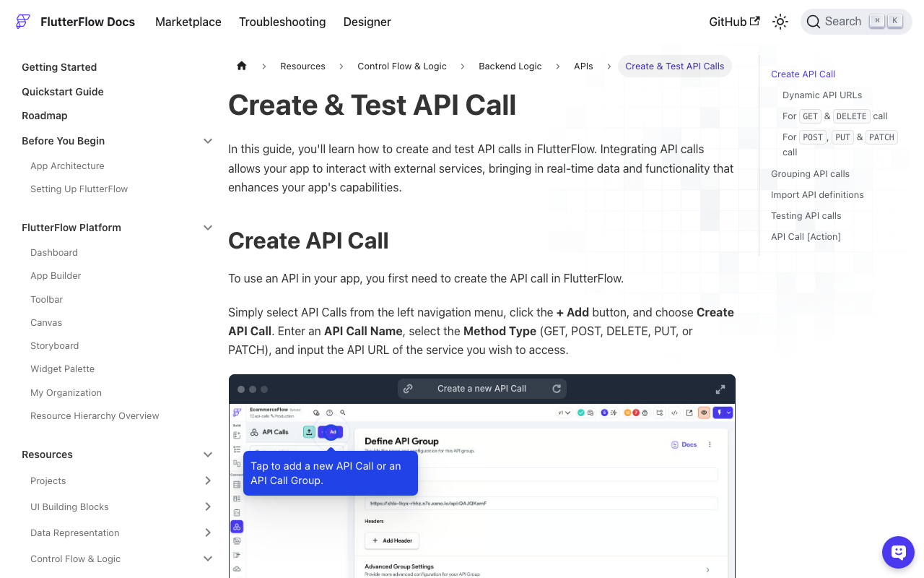
Task: Open the Dashboard sidebar page
Action: pos(54,252)
